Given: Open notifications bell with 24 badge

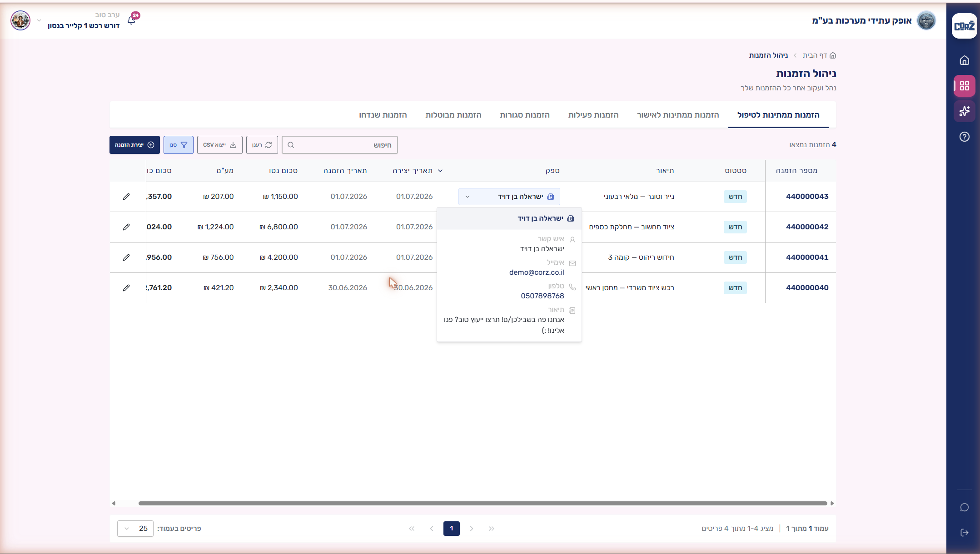Looking at the screenshot, I should (132, 20).
